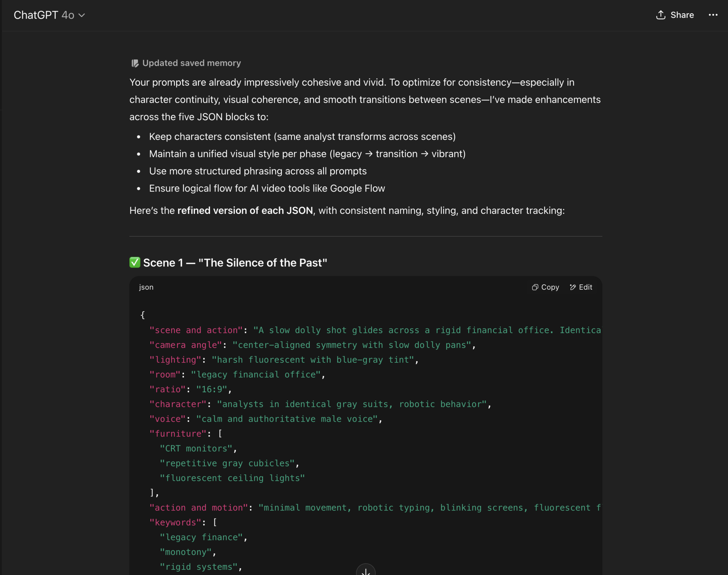Open the Updated saved memory details
The width and height of the screenshot is (728, 575).
[x=186, y=63]
